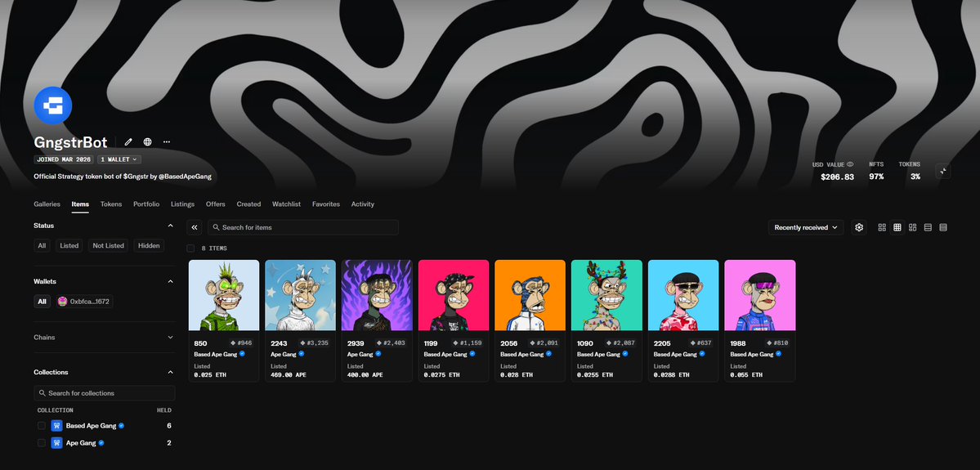Select All wallets filter
Screen dimensions: 980x470
tap(42, 302)
